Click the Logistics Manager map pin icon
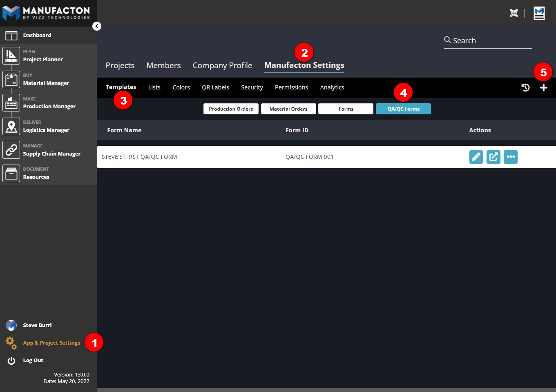 click(x=11, y=126)
